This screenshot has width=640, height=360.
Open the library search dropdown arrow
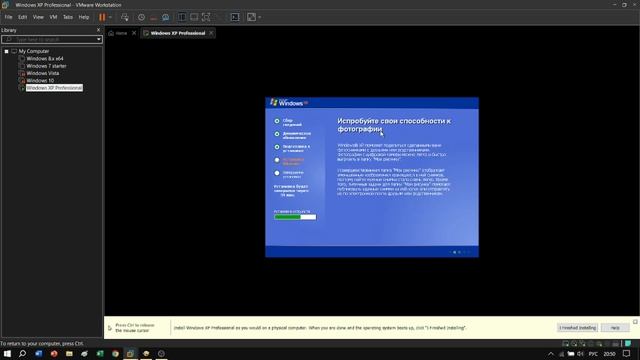[99, 39]
